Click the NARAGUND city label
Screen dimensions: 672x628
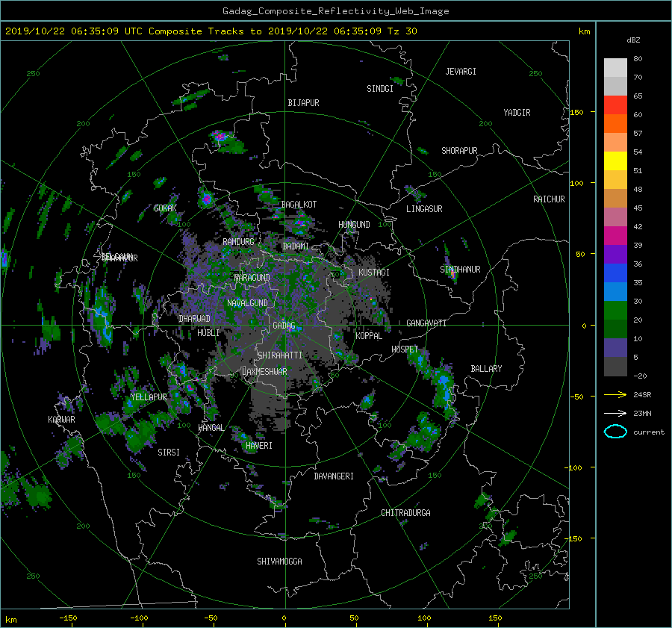(x=252, y=278)
